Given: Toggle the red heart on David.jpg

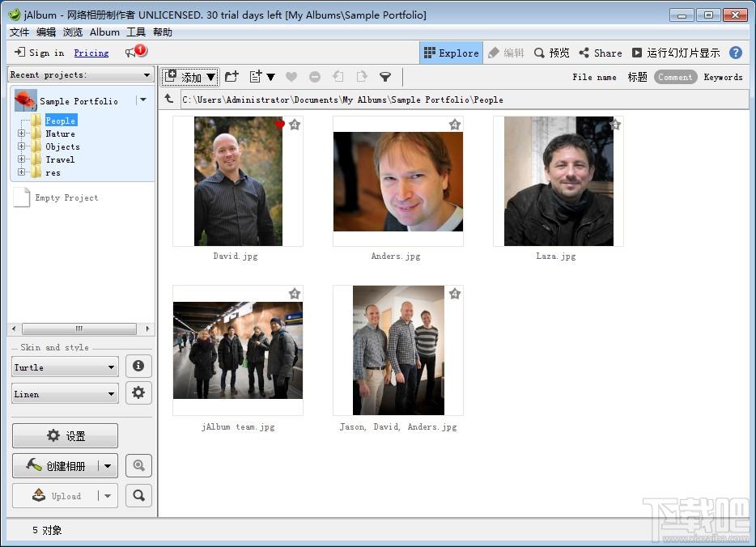Looking at the screenshot, I should [x=279, y=125].
